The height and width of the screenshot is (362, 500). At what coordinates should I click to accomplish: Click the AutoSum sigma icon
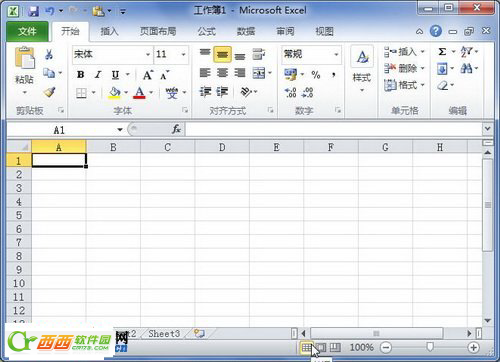point(442,52)
